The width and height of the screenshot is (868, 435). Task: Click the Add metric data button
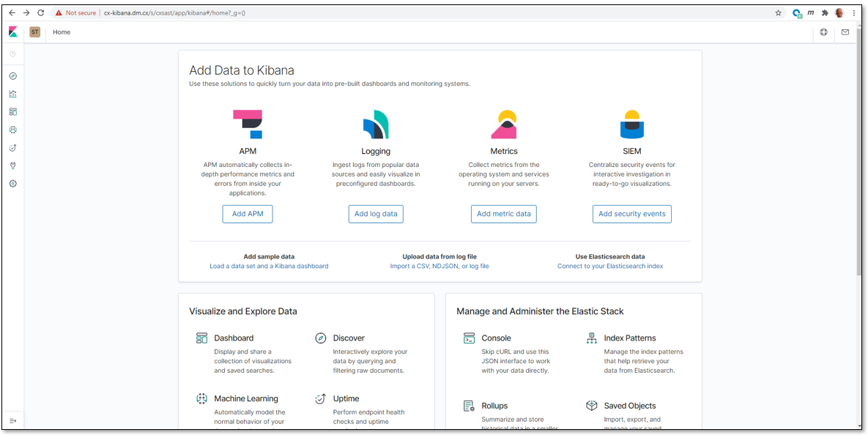504,214
